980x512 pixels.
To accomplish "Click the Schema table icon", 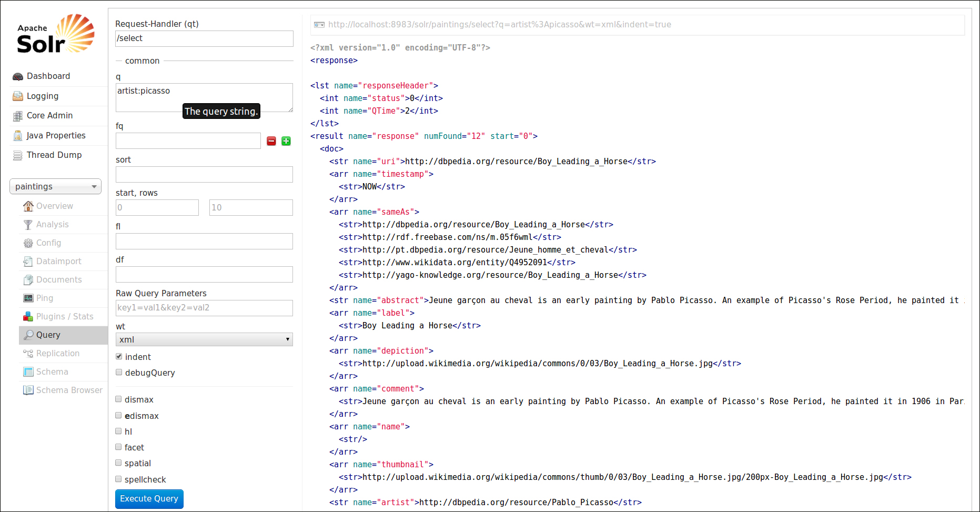I will (28, 372).
